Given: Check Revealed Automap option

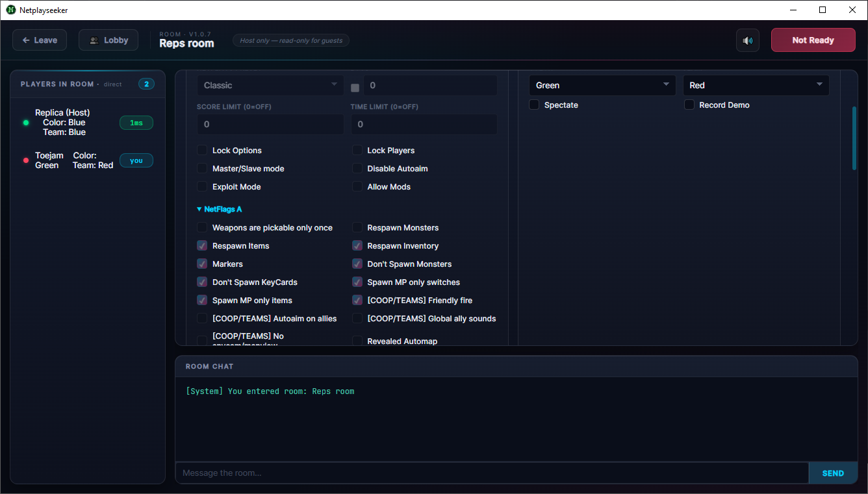Looking at the screenshot, I should (357, 341).
